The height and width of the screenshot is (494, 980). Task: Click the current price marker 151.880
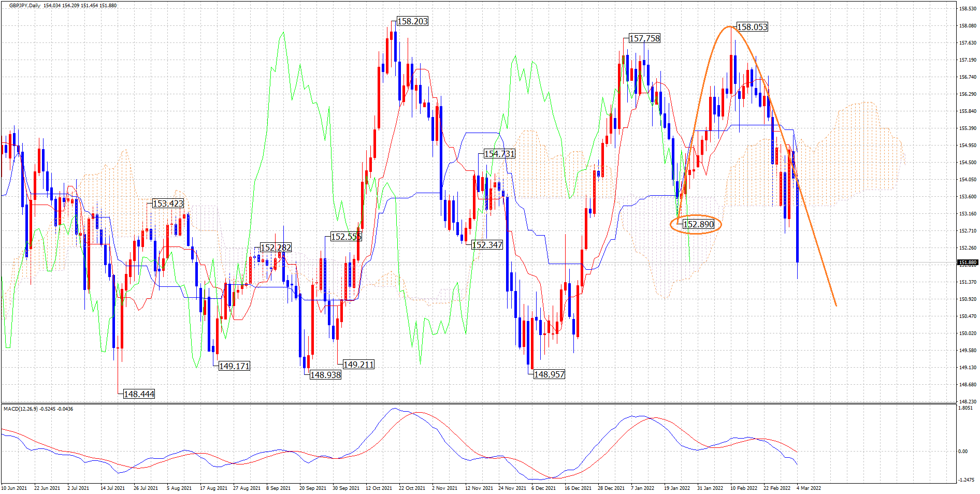coord(967,263)
